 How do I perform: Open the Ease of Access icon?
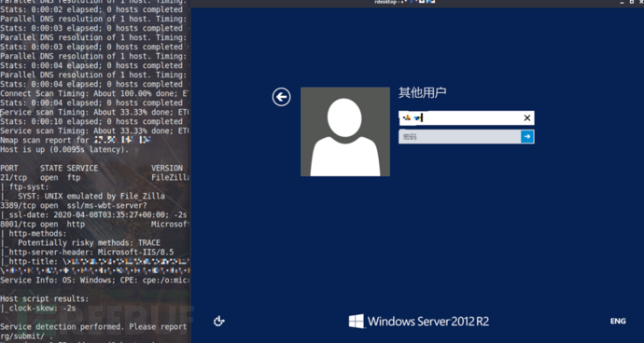219,322
